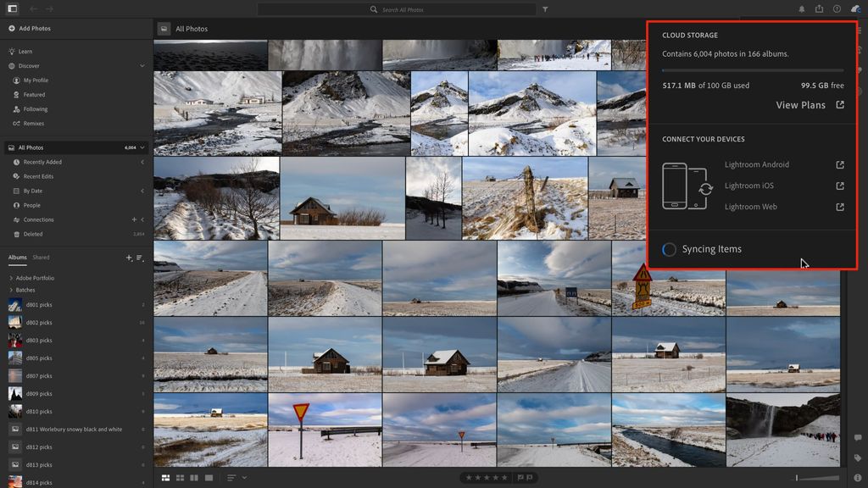This screenshot has height=488, width=868.
Task: Collapse the Discover section chevron
Action: (x=142, y=65)
